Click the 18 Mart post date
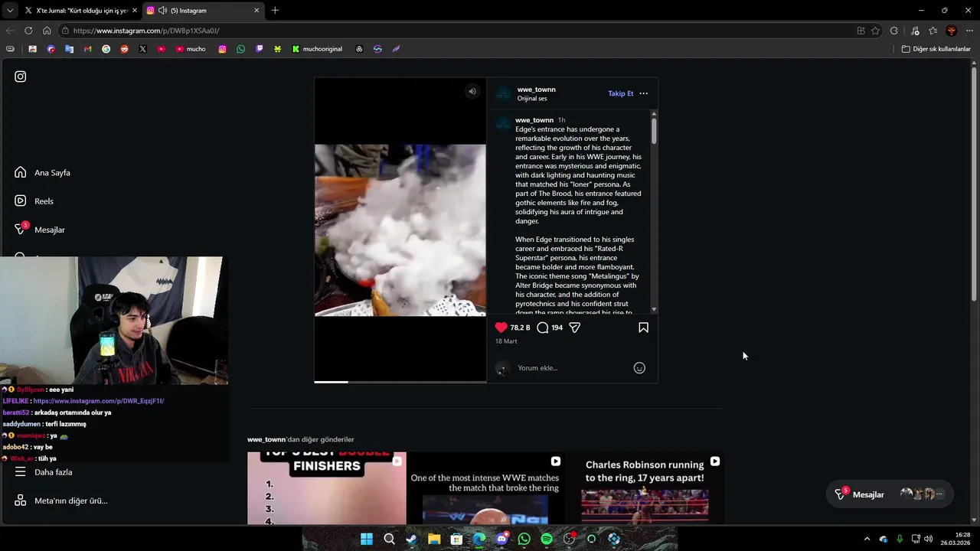 click(506, 341)
